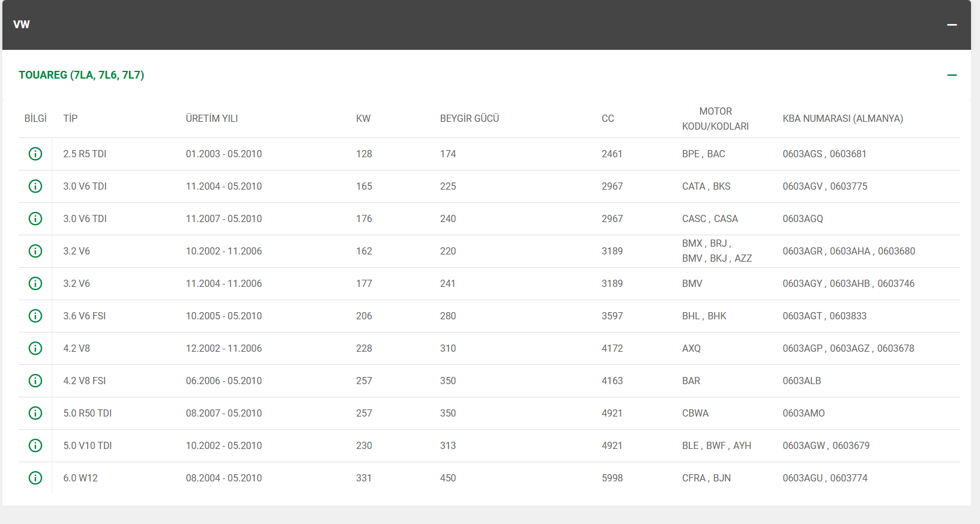Collapse the TOUAREG model section

952,75
